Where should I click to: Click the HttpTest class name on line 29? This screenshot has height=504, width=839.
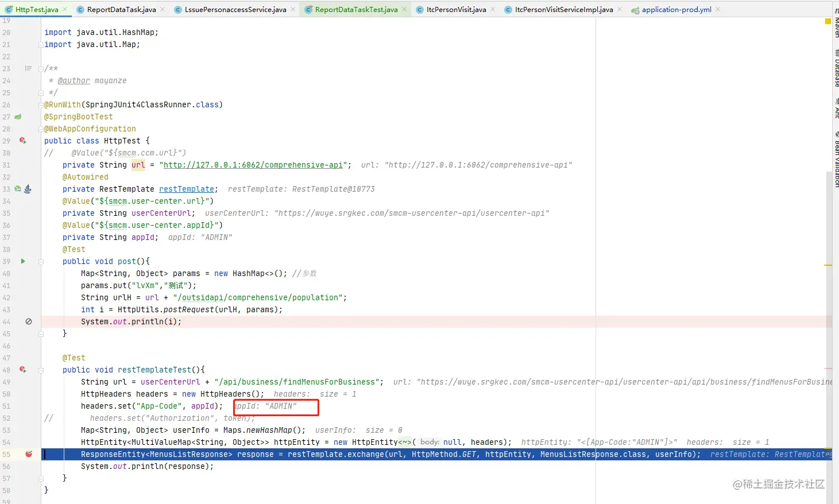[122, 141]
